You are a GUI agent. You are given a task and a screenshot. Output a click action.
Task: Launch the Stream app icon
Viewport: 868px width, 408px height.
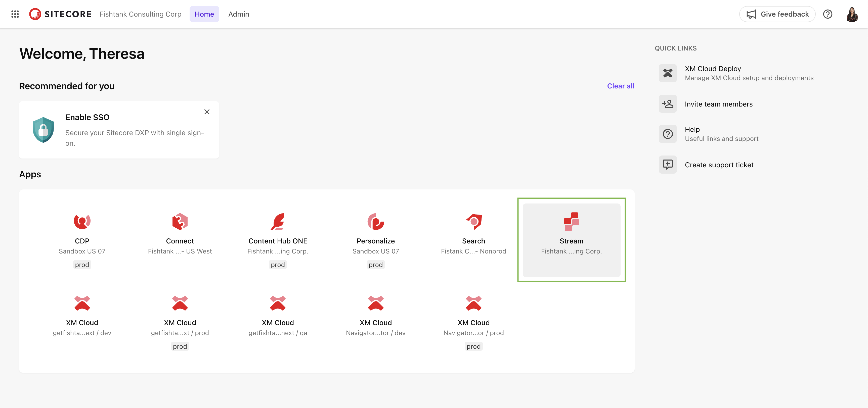(571, 222)
